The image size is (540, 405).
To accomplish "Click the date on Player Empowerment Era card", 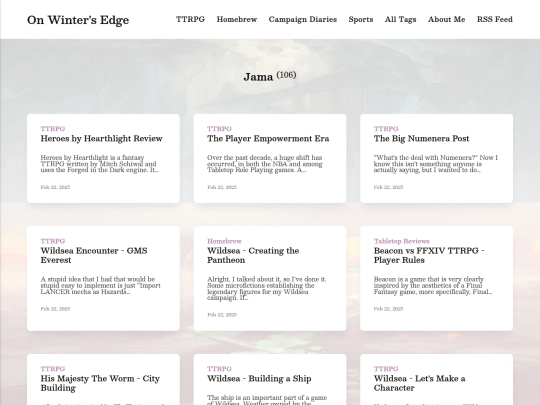I will click(x=222, y=187).
